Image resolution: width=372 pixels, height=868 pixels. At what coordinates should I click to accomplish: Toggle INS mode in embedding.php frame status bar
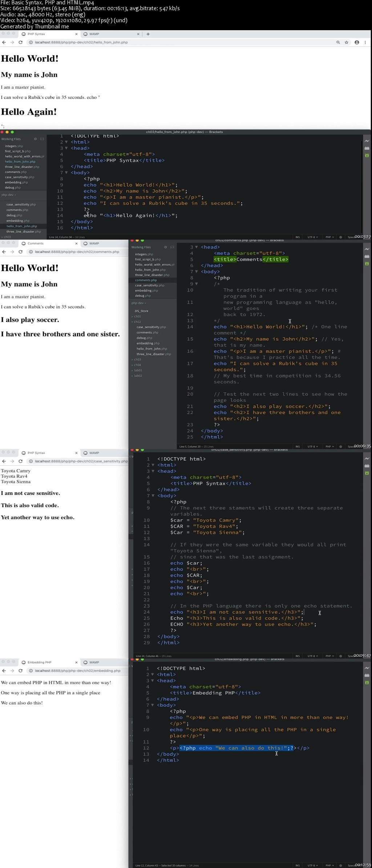coord(298,865)
